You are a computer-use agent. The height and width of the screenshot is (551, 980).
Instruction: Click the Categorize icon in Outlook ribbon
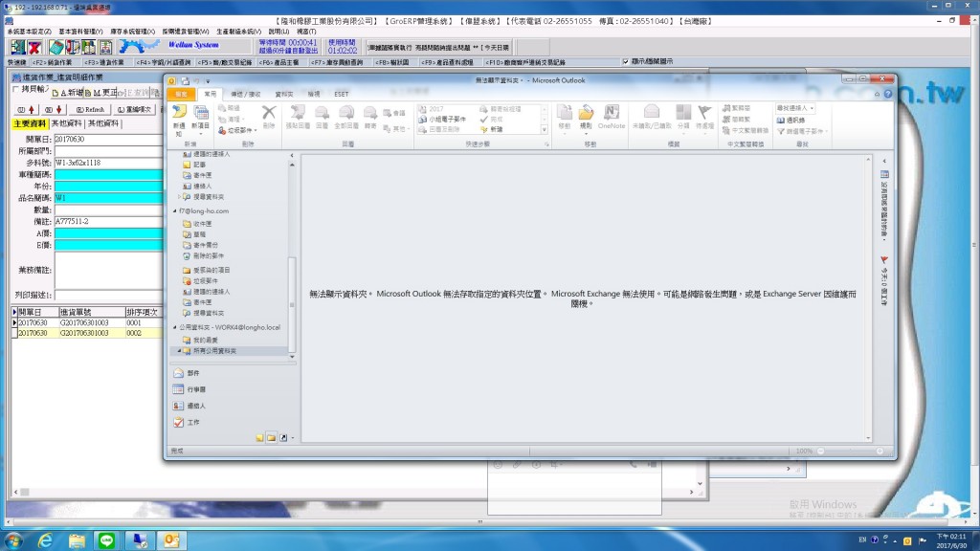click(683, 113)
